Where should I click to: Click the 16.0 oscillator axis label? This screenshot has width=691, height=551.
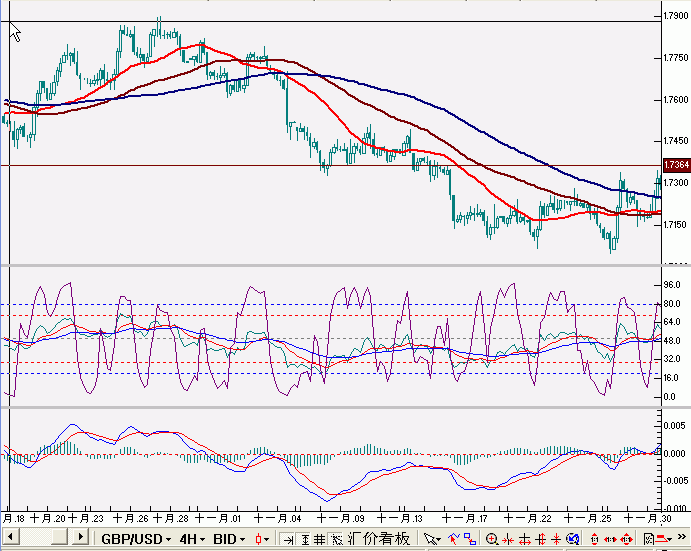(672, 378)
